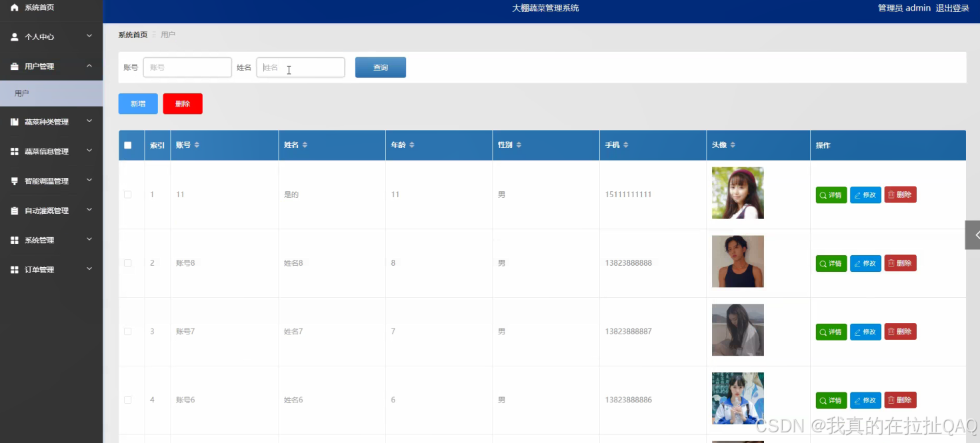Screen dimensions: 980x443
Task: Click 删除 for 姓名6
Action: coord(900,400)
